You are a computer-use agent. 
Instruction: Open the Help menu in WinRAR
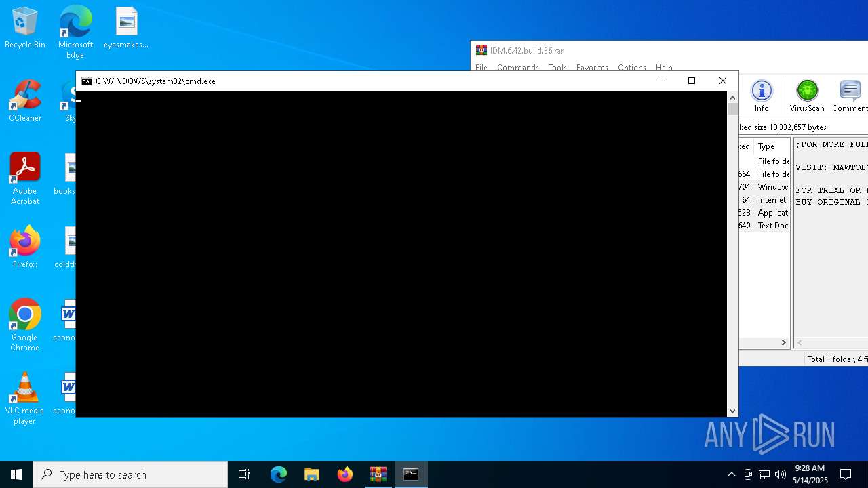coord(664,68)
